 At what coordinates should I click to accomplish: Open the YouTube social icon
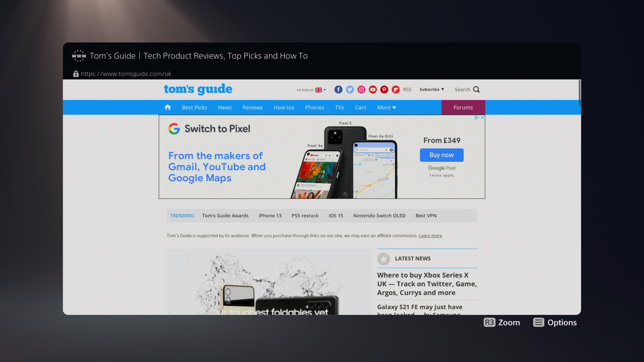point(373,89)
